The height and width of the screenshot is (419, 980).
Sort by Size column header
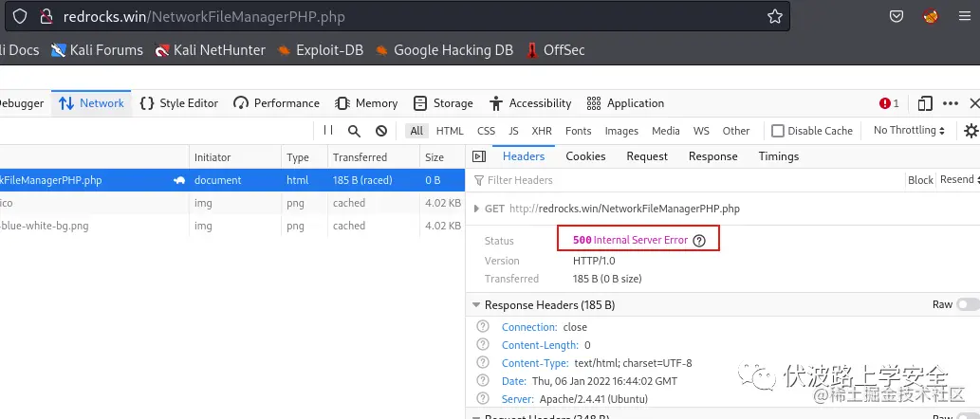click(x=442, y=157)
